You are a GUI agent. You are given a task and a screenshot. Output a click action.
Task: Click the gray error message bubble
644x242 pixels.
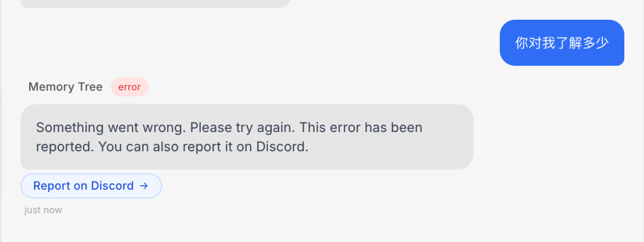click(247, 137)
